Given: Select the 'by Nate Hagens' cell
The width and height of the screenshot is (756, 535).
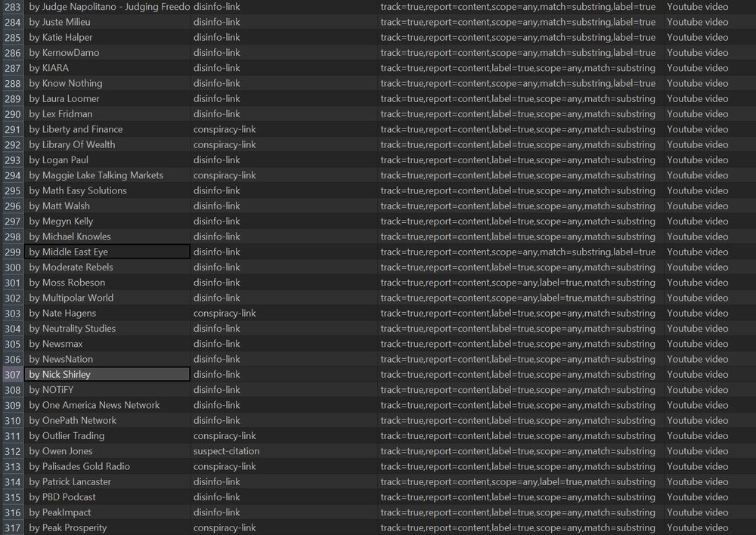Looking at the screenshot, I should (107, 313).
